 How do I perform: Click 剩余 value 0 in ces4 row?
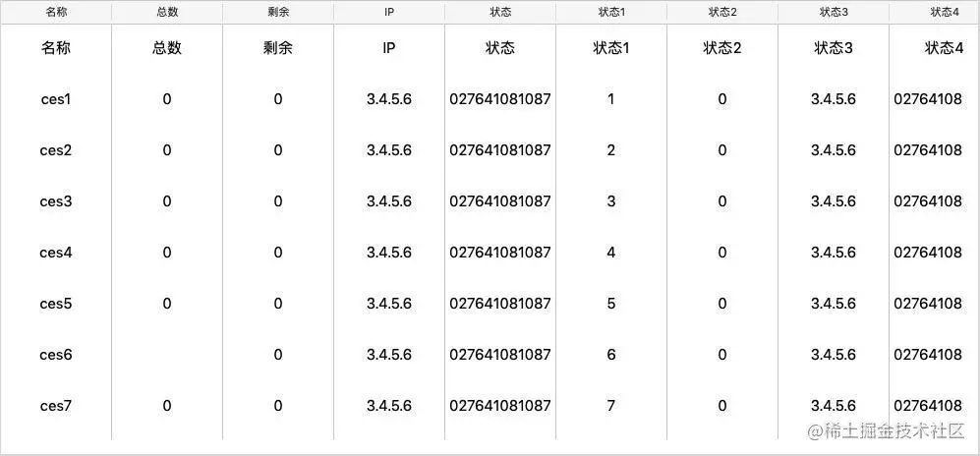[278, 253]
